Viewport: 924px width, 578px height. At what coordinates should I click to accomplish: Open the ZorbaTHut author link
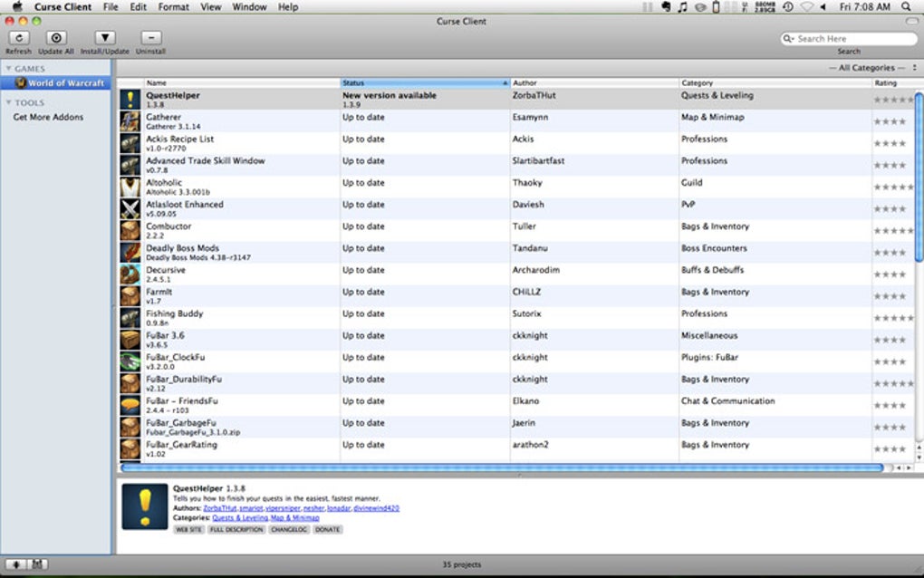[220, 508]
